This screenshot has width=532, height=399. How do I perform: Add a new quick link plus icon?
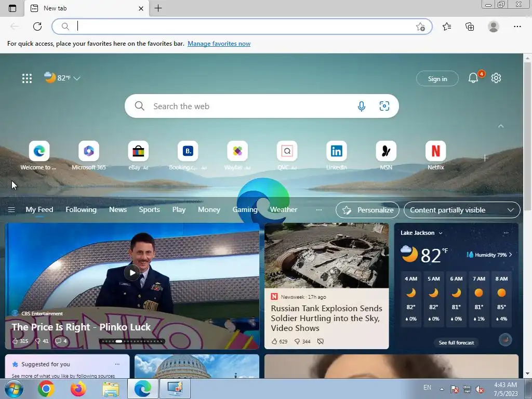pos(485,158)
